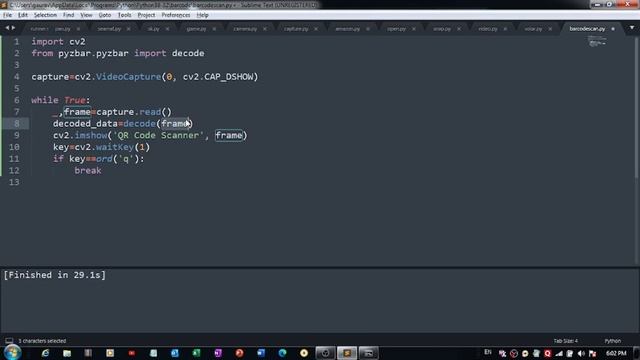Click the unsaved dot on barcodescan.py tab
The width and height of the screenshot is (640, 360).
(613, 29)
